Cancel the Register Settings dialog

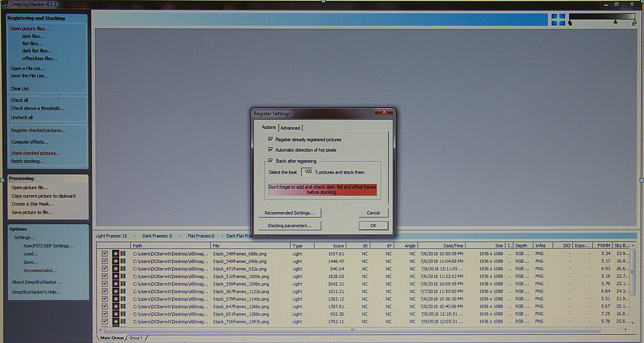coord(373,213)
